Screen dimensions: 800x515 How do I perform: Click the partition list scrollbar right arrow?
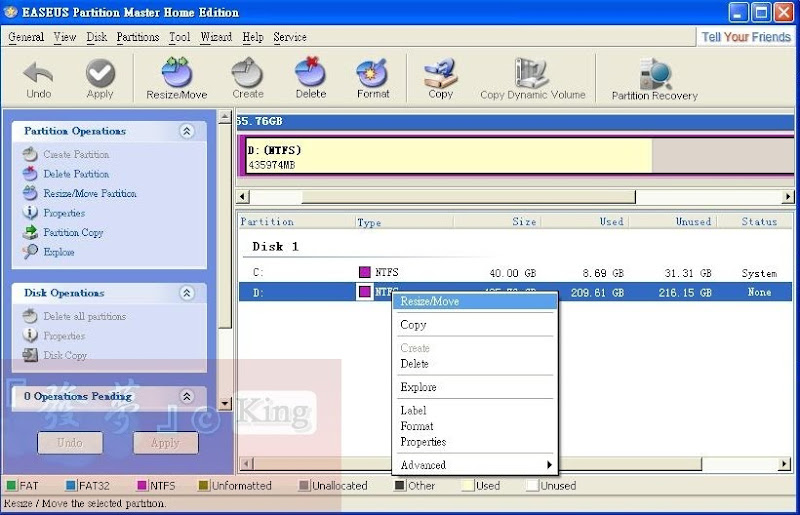[x=784, y=464]
